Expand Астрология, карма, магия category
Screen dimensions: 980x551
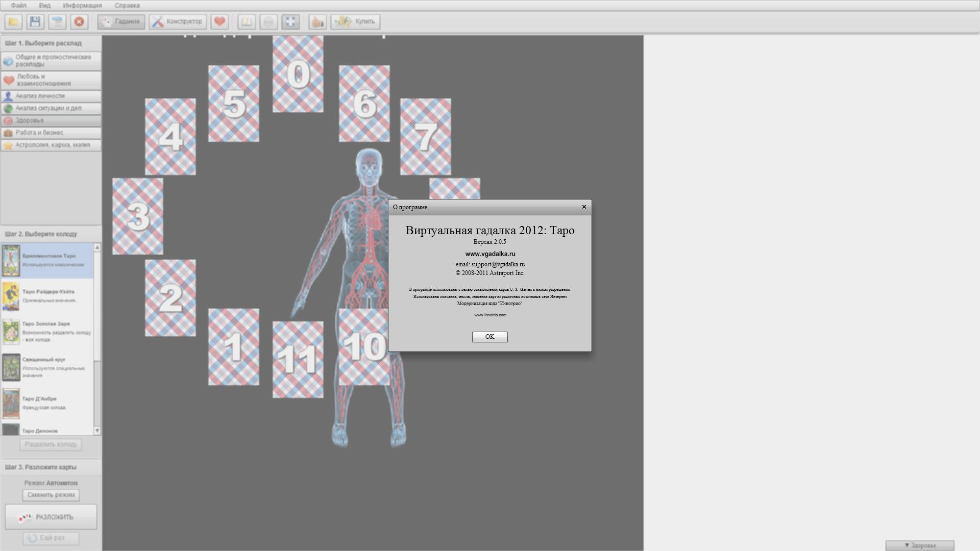point(51,145)
